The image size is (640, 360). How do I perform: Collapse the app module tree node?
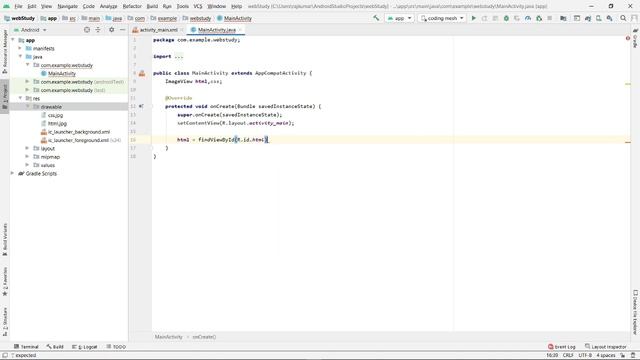point(13,40)
